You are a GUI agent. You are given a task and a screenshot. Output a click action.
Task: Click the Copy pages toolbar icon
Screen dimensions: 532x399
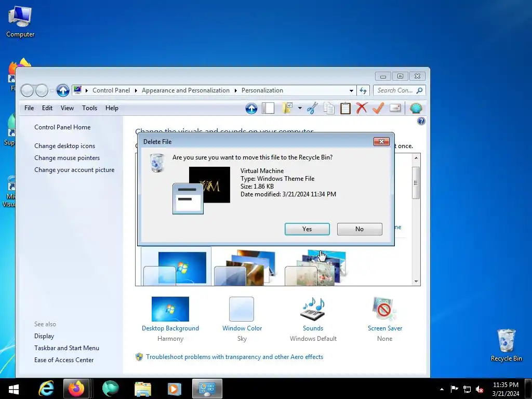pyautogui.click(x=329, y=108)
